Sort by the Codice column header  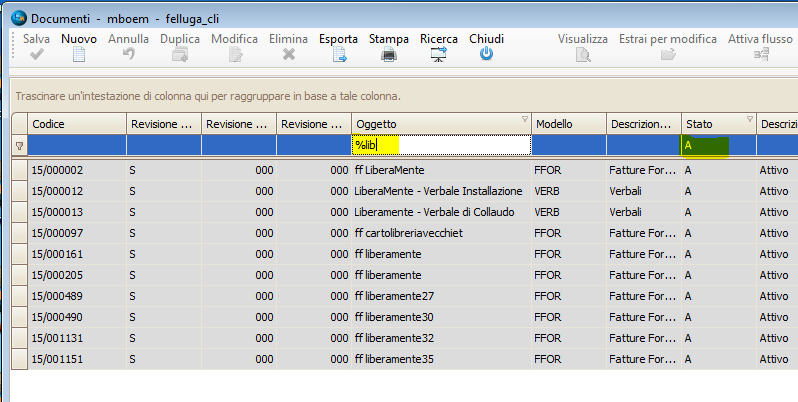point(76,124)
